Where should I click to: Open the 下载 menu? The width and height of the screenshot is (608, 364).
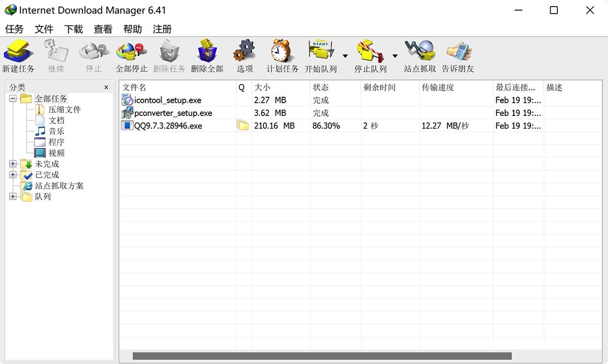pyautogui.click(x=73, y=29)
